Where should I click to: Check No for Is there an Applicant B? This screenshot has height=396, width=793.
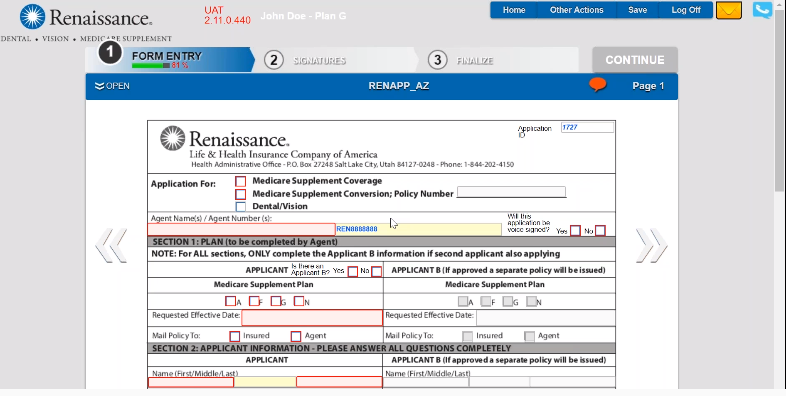(376, 272)
